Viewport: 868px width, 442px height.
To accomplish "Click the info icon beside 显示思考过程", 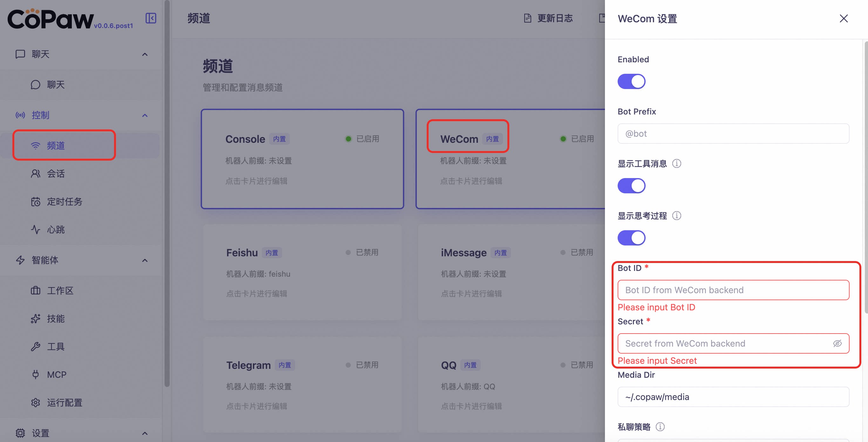I will 676,216.
